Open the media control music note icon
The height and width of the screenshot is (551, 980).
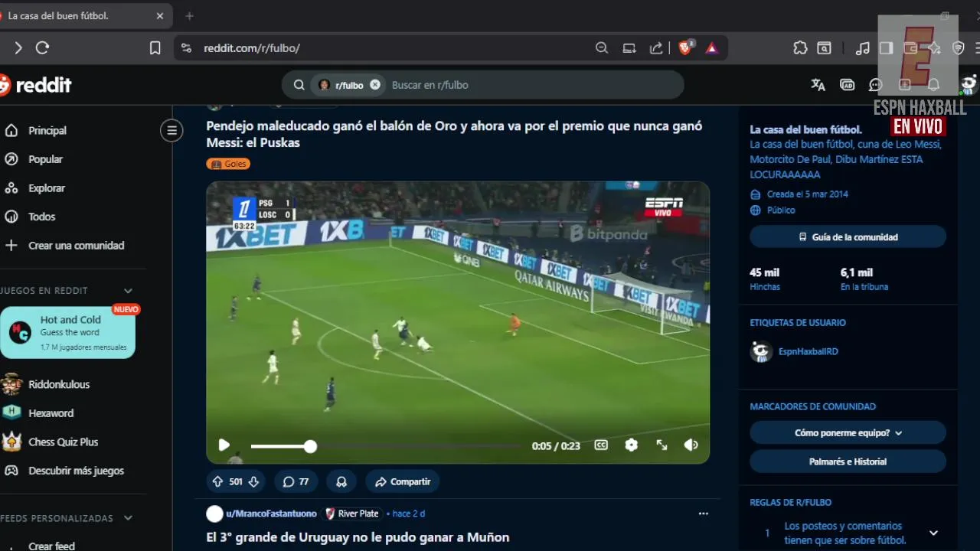[863, 48]
